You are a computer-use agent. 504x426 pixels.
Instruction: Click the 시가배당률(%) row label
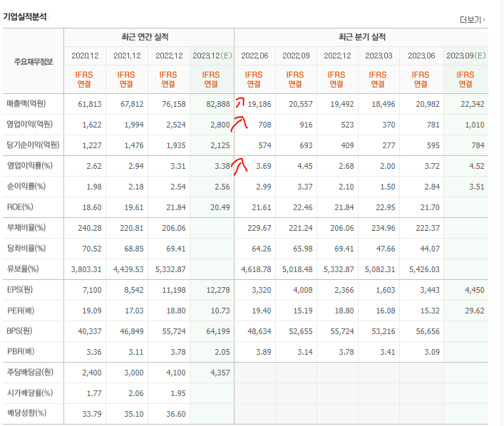click(x=30, y=393)
